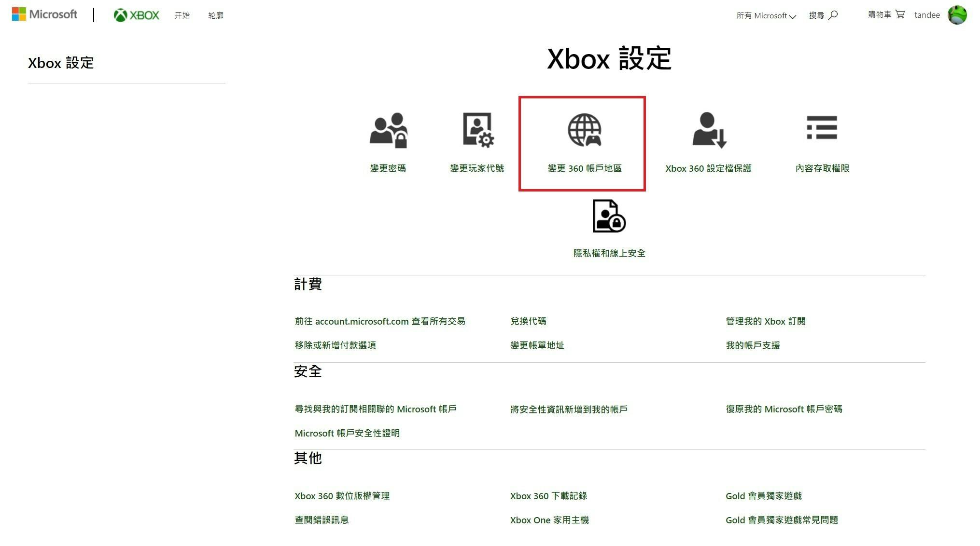
Task: Open the shopping cart icon
Action: pyautogui.click(x=900, y=14)
